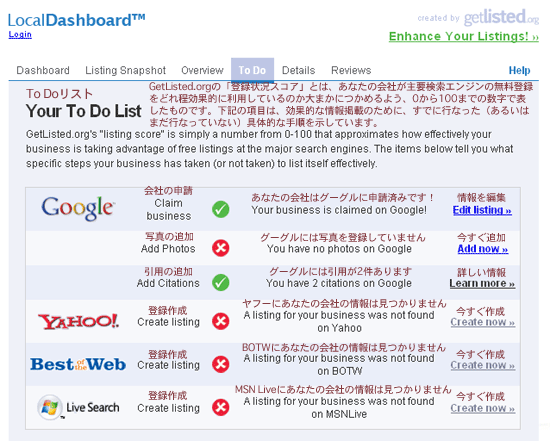Screen dimensions: 550x441
Task: Open the Overview tab
Action: click(202, 70)
